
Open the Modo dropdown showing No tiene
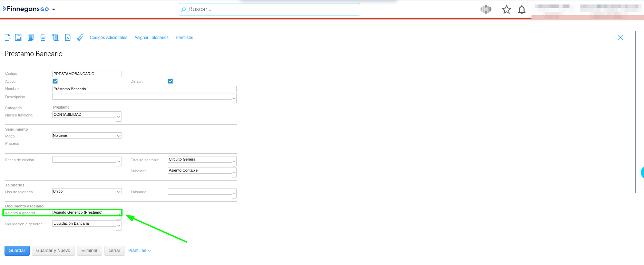click(119, 136)
